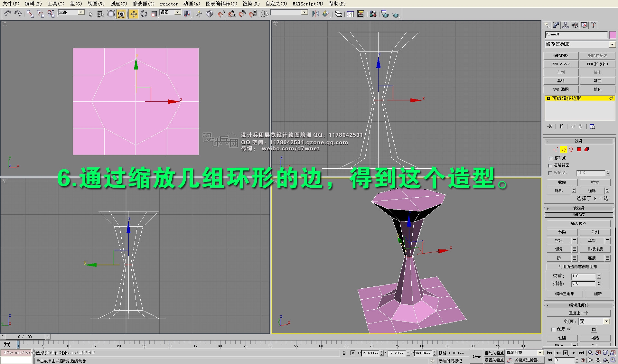
Task: Toggle 自动关键点 (Auto Key) mode
Action: click(x=494, y=353)
